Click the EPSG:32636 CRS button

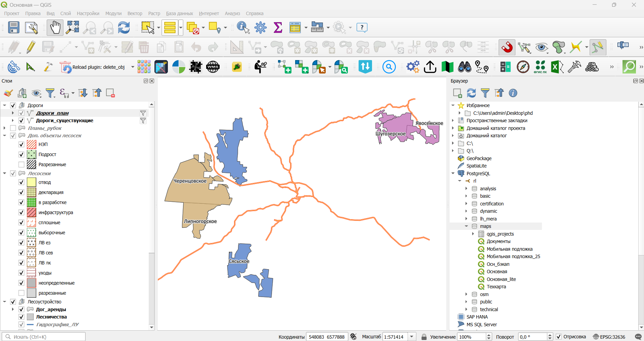(609, 337)
